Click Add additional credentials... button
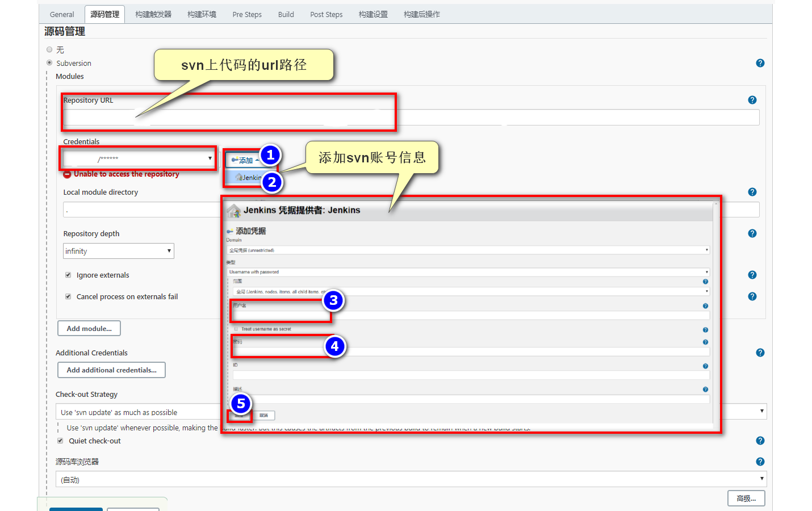The width and height of the screenshot is (812, 511). click(x=111, y=370)
